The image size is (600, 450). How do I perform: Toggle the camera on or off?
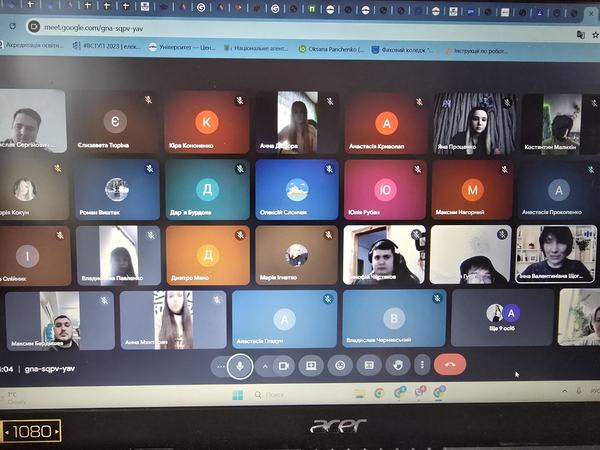[283, 366]
